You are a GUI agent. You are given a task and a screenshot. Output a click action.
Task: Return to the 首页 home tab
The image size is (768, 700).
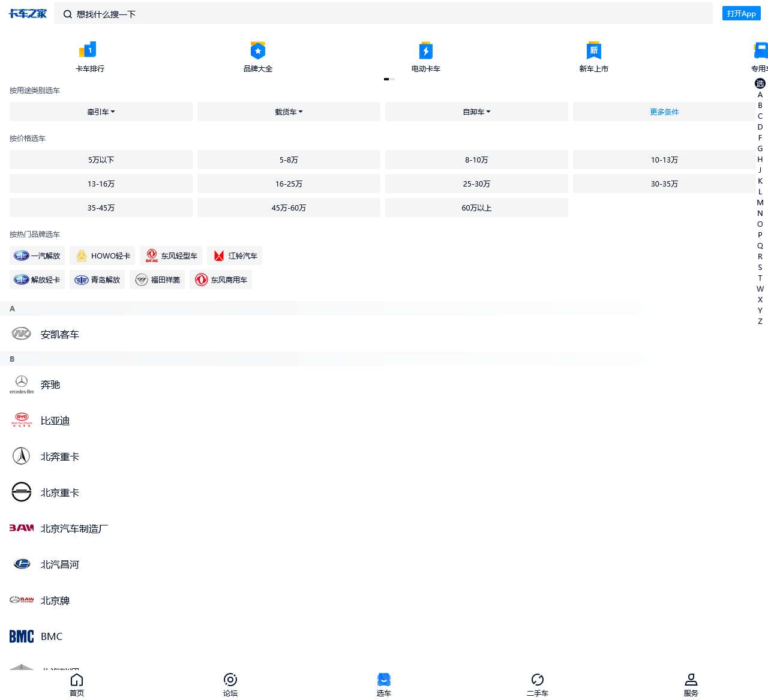coord(77,684)
